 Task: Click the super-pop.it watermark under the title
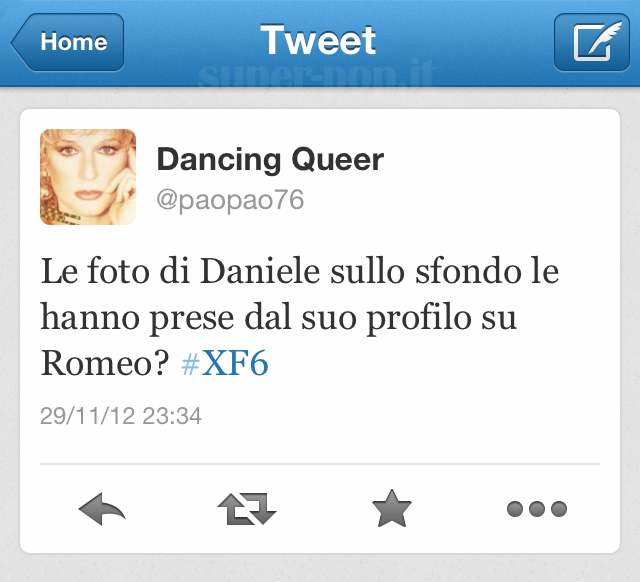tap(316, 75)
